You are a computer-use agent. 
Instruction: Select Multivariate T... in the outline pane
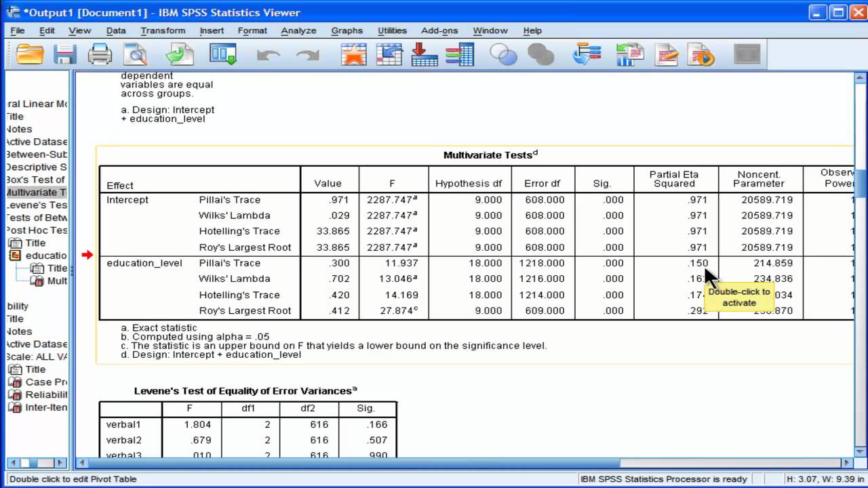[37, 192]
